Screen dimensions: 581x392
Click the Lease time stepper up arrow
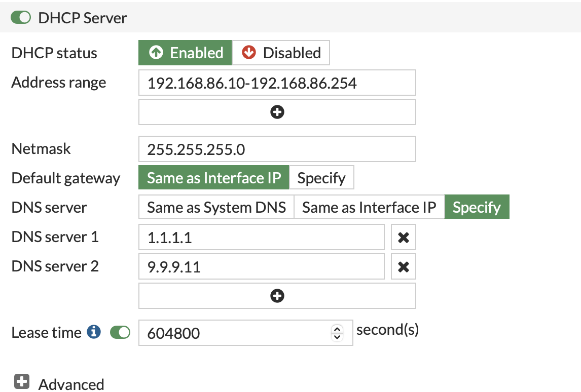tap(337, 330)
